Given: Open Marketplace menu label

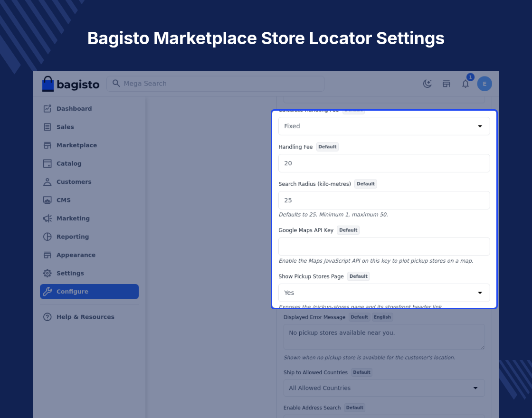Looking at the screenshot, I should 76,145.
